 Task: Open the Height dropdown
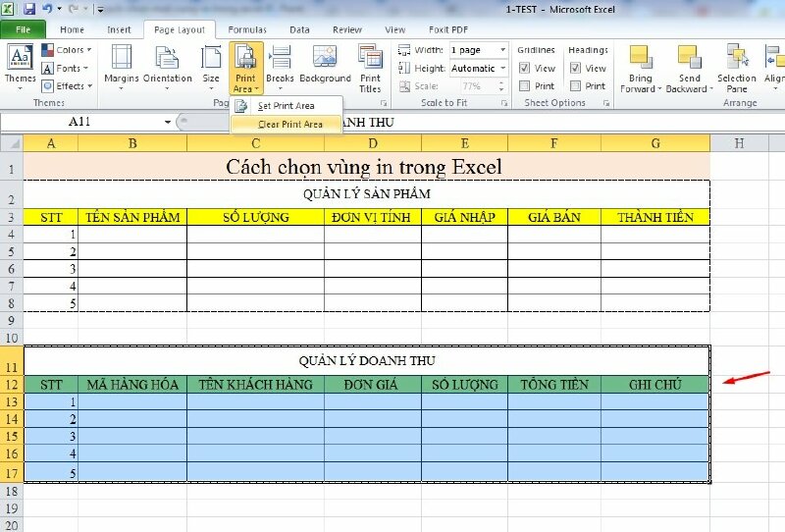tap(502, 68)
